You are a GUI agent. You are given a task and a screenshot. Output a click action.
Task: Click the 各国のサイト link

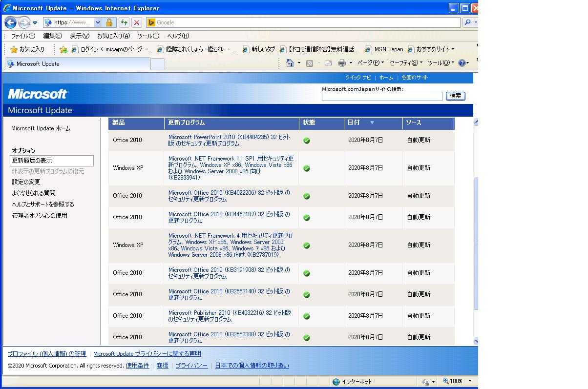coord(415,78)
